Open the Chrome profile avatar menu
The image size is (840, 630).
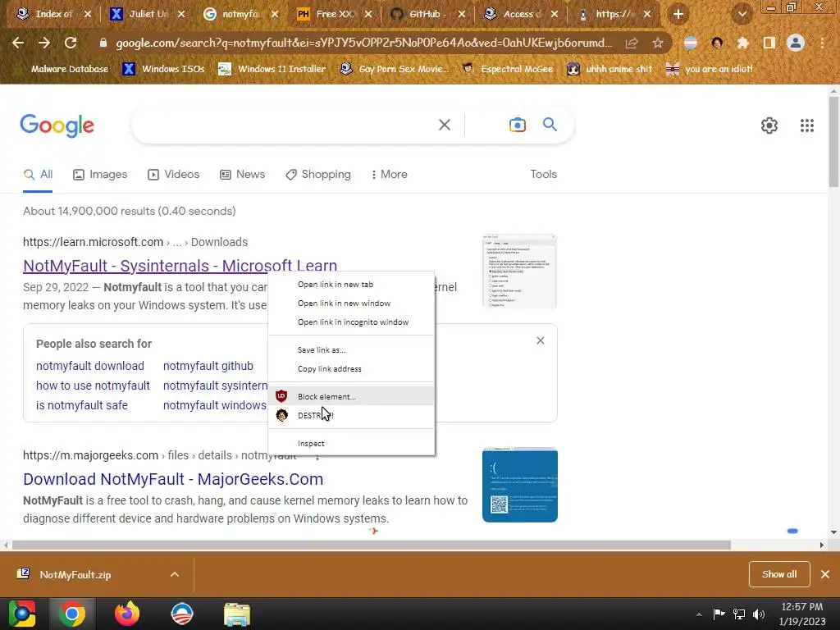pos(796,43)
